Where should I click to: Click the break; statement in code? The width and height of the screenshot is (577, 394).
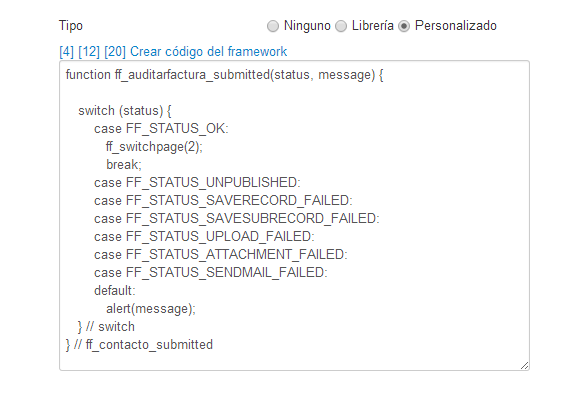click(124, 164)
